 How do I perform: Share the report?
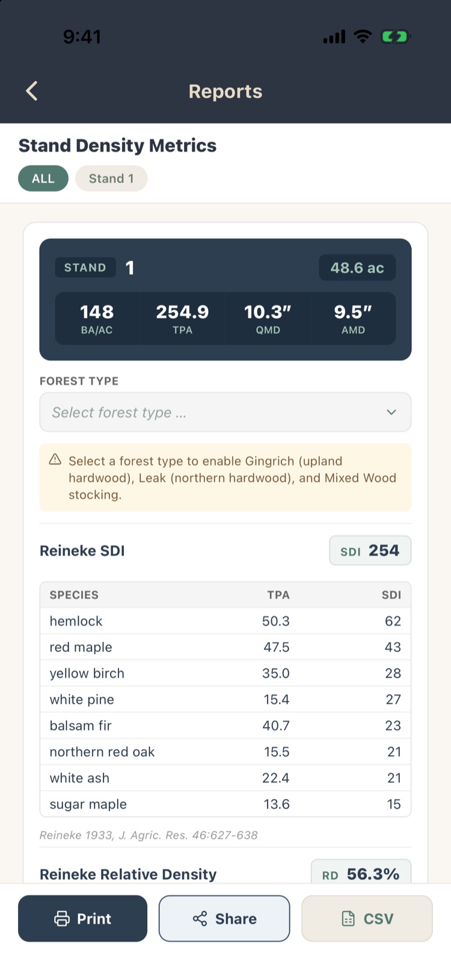point(224,919)
